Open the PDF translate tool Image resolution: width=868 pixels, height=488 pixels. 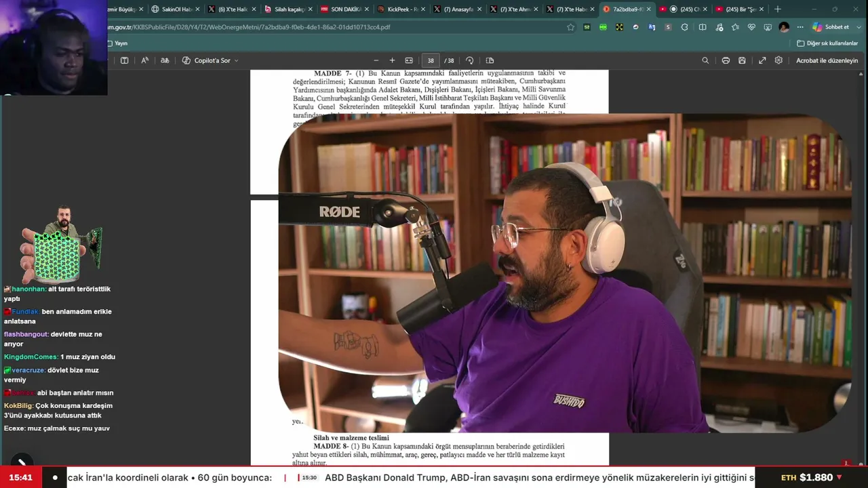[x=165, y=60]
